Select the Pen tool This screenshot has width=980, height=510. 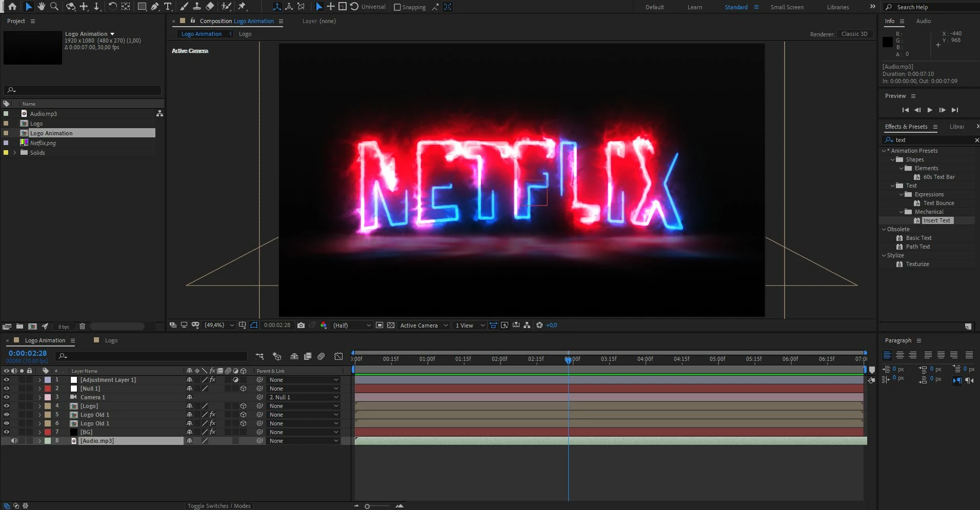(x=155, y=7)
